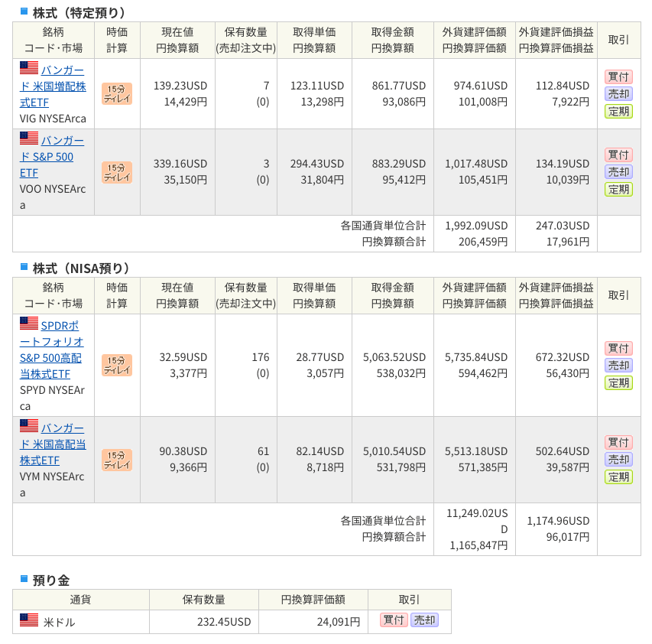This screenshot has width=652, height=644.
Task: Click the 買付 button in the VIG row
Action: [618, 77]
